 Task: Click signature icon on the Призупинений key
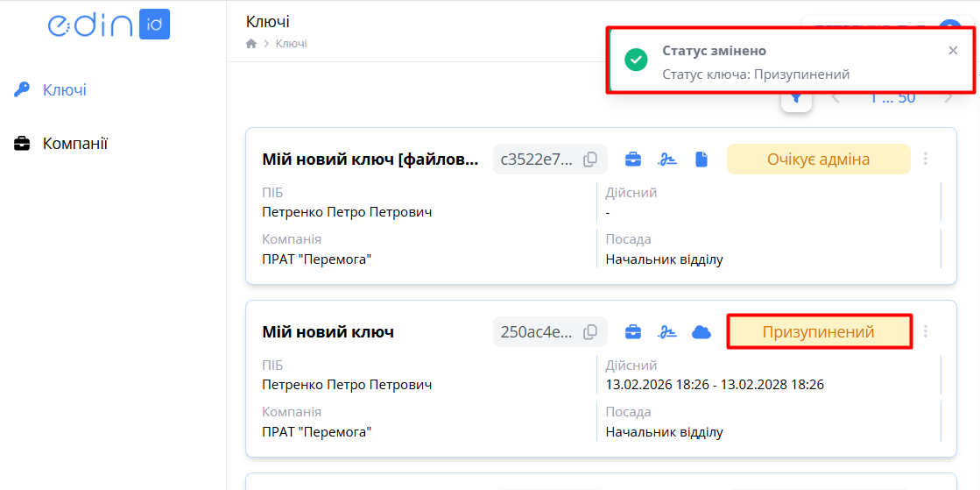pyautogui.click(x=667, y=332)
